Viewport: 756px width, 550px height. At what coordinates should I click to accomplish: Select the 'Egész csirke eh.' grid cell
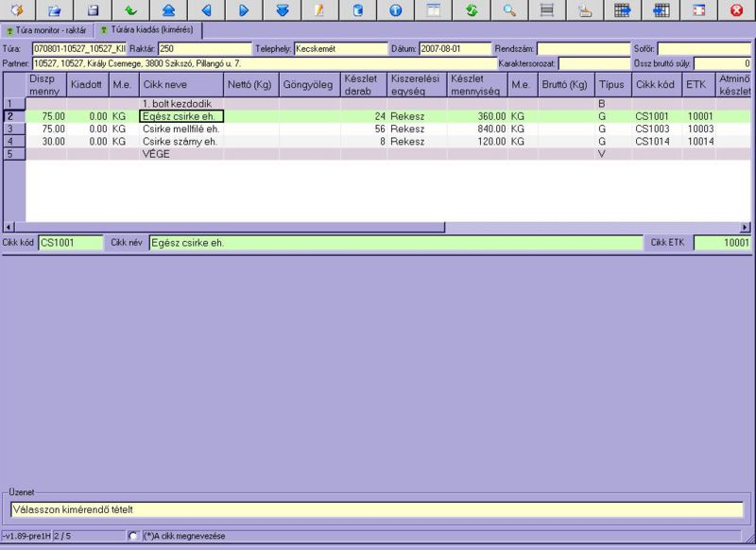[181, 116]
